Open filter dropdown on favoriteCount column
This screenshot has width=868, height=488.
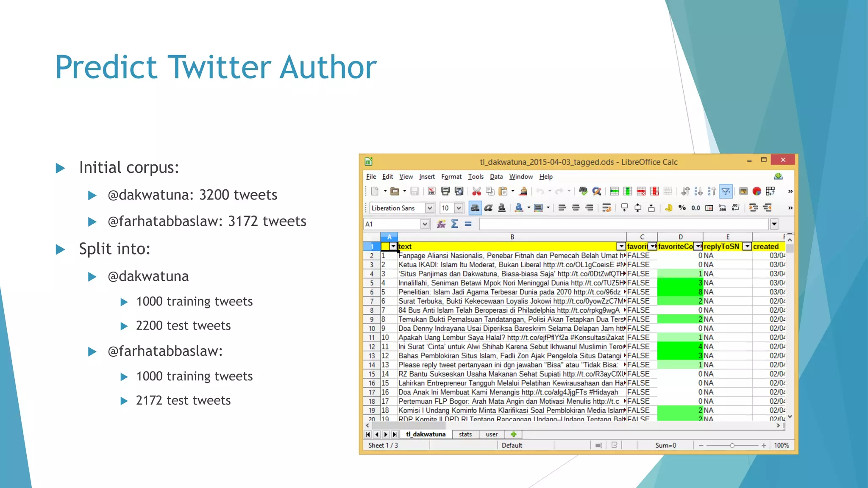pos(698,247)
